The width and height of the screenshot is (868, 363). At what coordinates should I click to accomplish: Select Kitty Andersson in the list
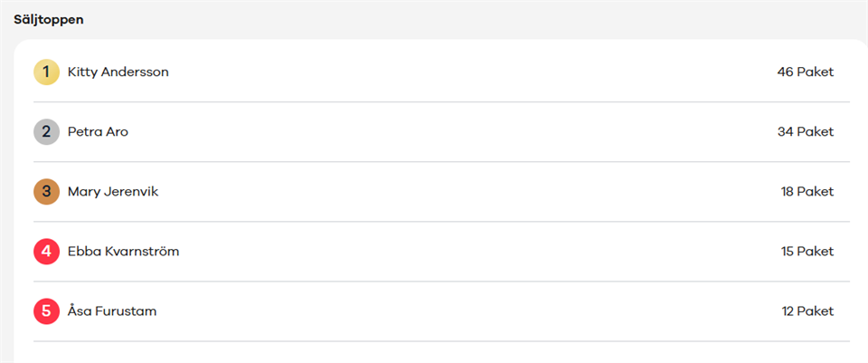coord(118,72)
